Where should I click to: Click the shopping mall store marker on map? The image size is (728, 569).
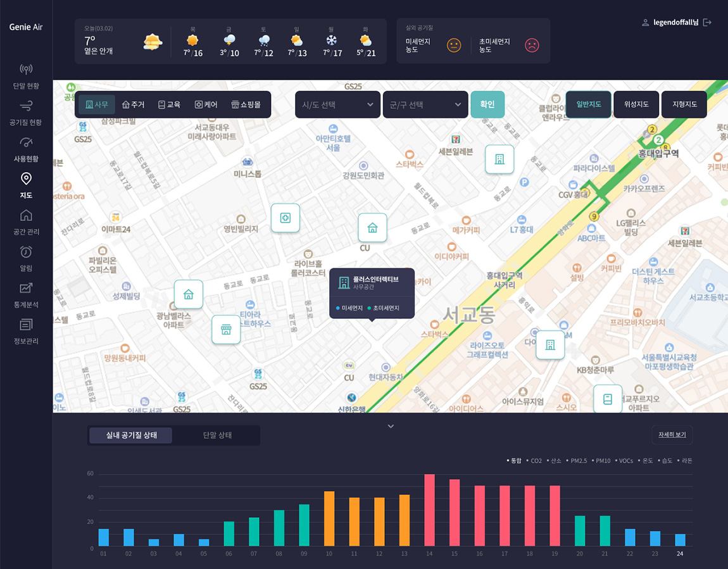(226, 329)
